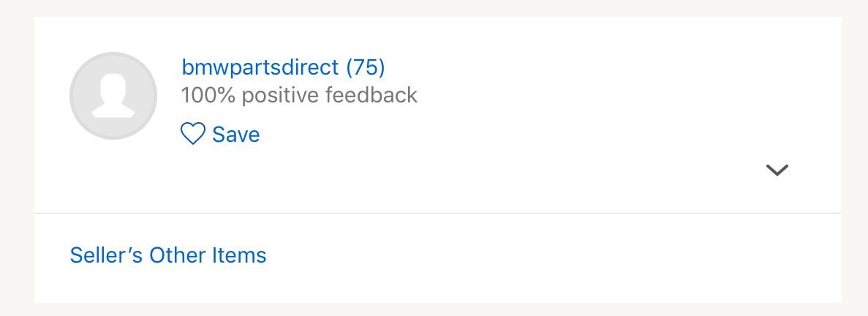Click the blue heart outline icon
Screen dimensions: 868x316
tap(193, 134)
